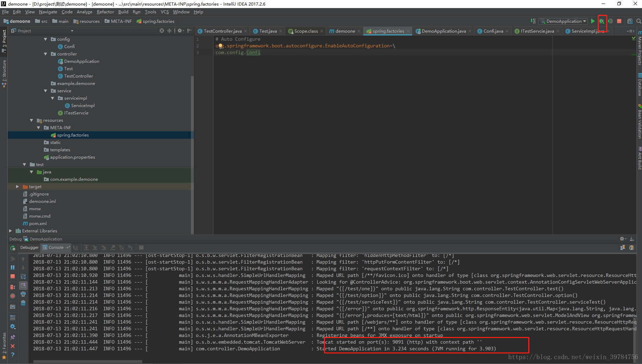Image resolution: width=642 pixels, height=364 pixels.
Task: Click Step Over icon in debug toolbar
Action: (86, 247)
